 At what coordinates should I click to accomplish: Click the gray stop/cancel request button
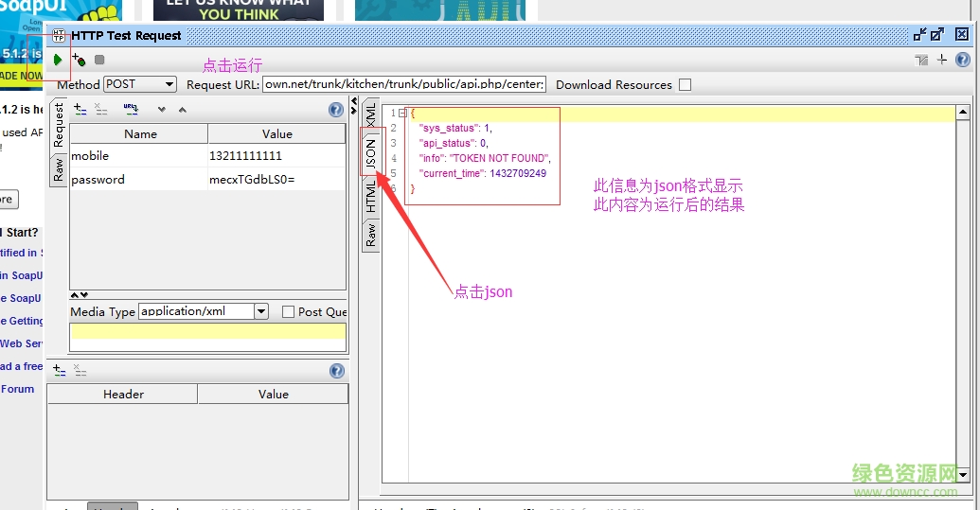99,60
